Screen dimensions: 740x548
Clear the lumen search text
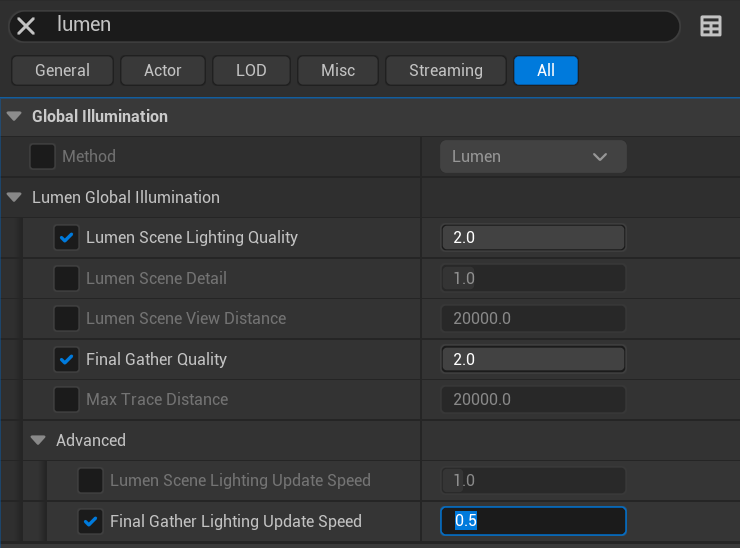click(x=26, y=26)
